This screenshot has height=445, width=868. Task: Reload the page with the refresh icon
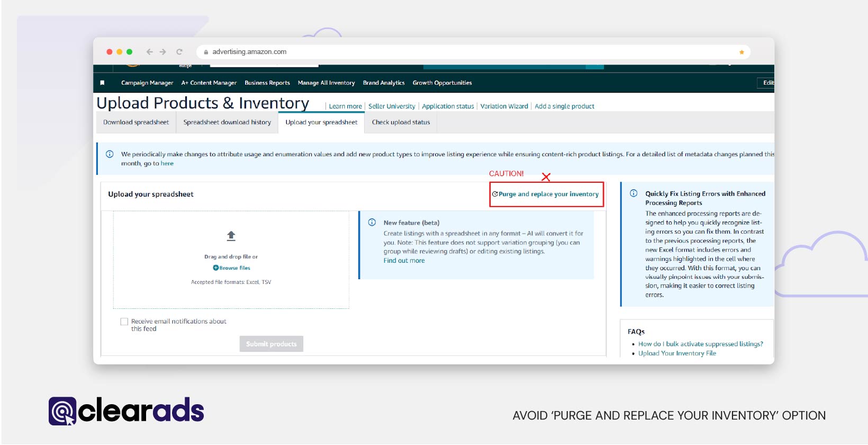pyautogui.click(x=179, y=52)
